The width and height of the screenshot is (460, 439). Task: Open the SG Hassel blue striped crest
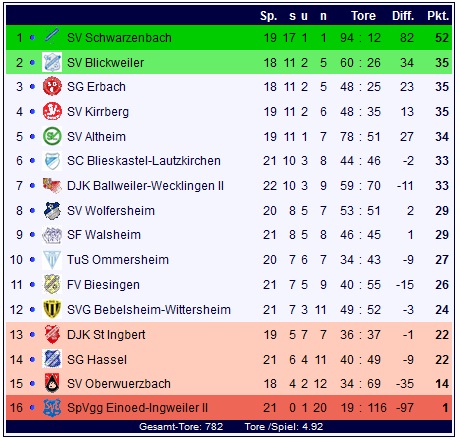pos(52,359)
